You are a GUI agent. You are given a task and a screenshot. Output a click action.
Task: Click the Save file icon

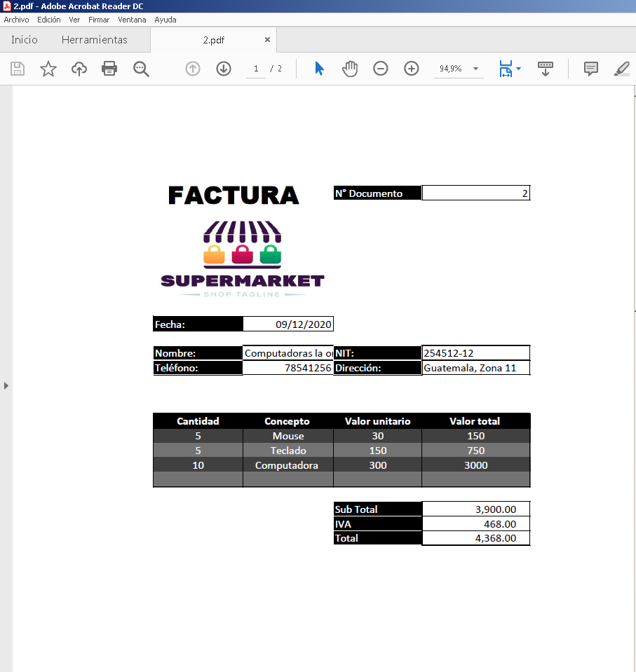(18, 69)
